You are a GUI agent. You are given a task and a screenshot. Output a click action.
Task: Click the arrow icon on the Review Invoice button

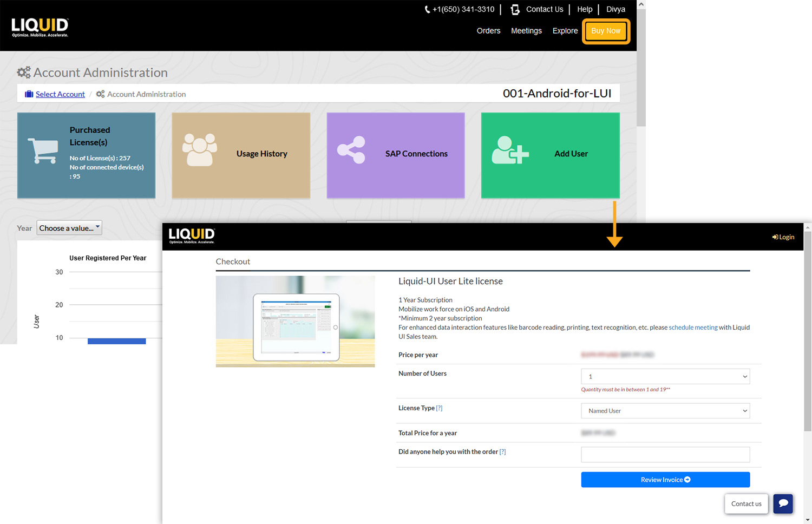687,480
